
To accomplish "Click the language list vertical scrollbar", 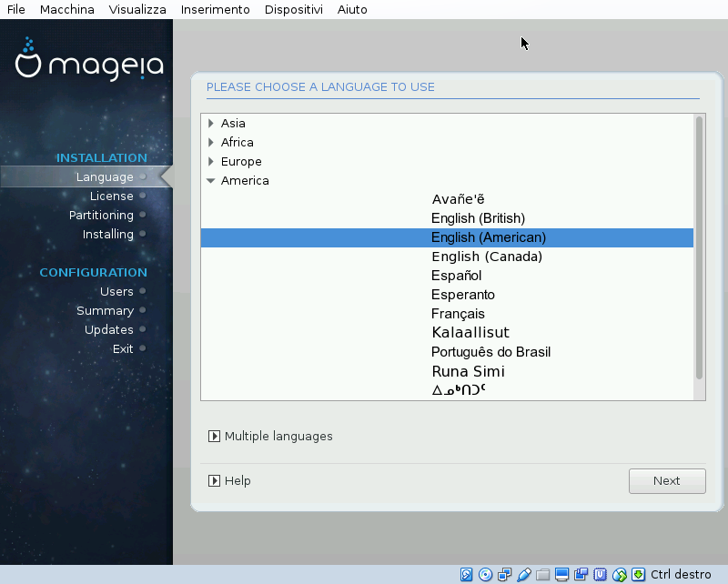I will pos(699,247).
